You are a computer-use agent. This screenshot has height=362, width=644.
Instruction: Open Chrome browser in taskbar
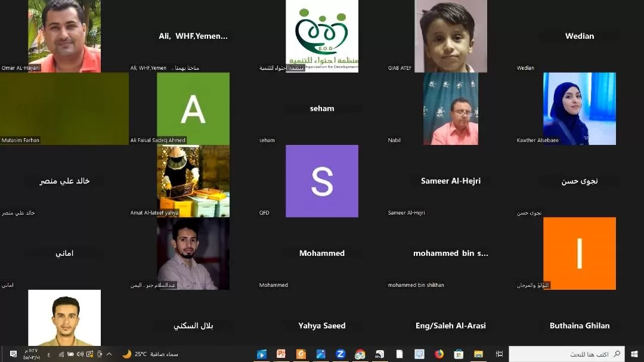pos(360,354)
